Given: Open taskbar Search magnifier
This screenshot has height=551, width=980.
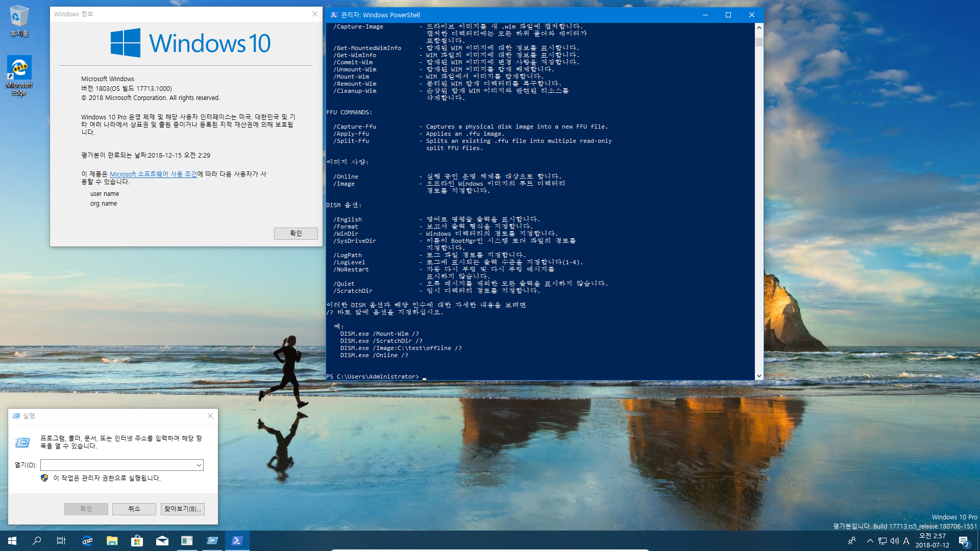Looking at the screenshot, I should click(x=37, y=541).
